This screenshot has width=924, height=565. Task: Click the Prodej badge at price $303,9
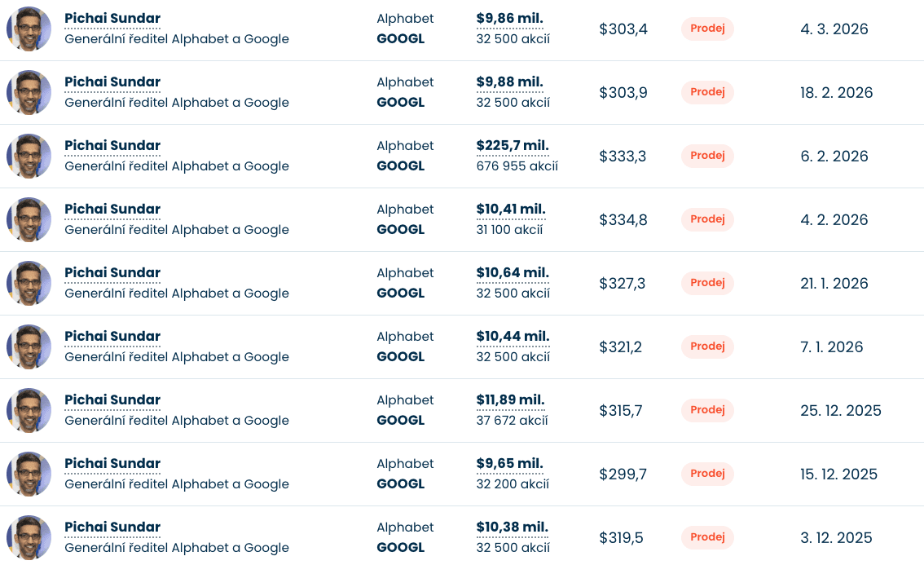coord(707,92)
